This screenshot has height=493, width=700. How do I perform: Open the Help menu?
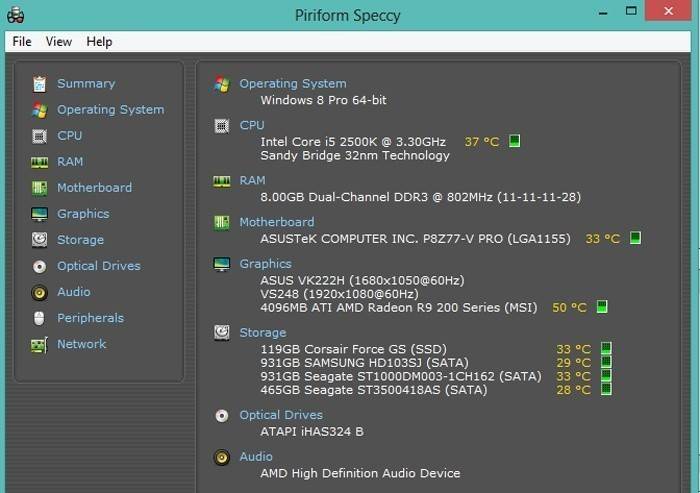point(99,42)
